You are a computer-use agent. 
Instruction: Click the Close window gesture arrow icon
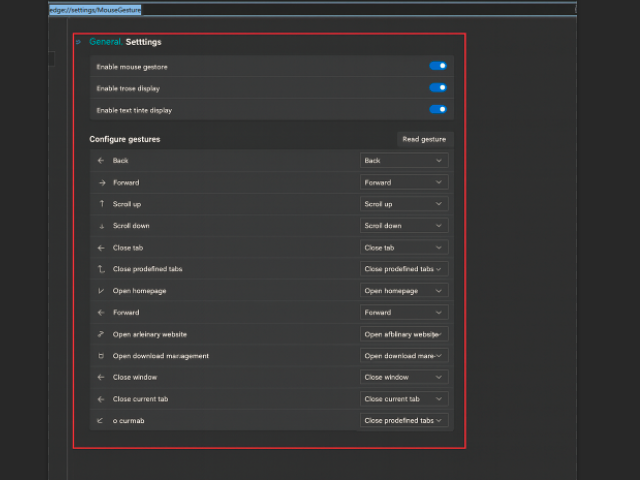tap(101, 378)
